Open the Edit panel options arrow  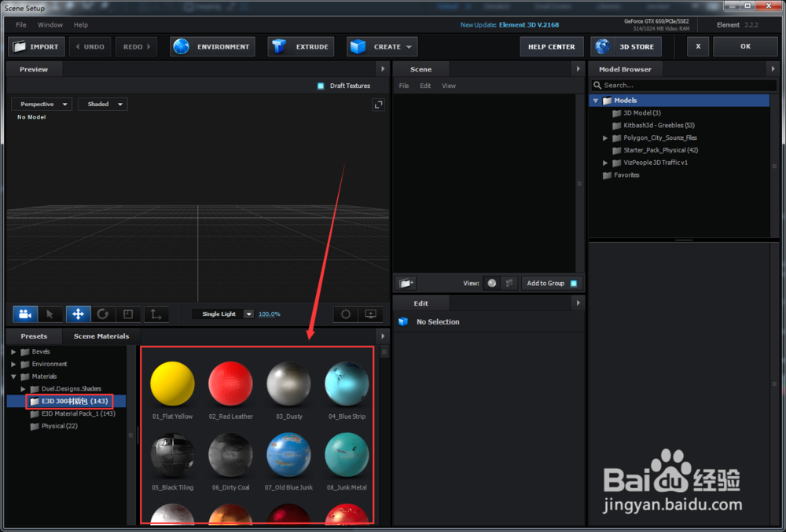pos(578,303)
